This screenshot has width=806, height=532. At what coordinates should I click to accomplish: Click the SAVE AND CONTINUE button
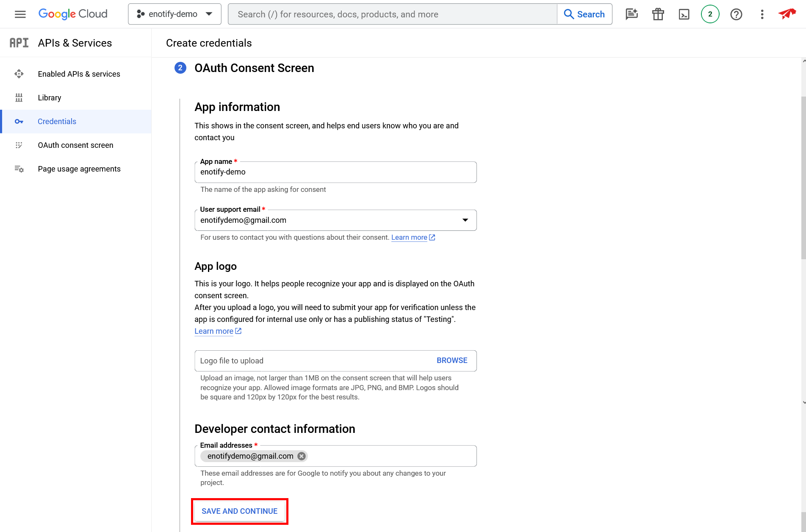click(239, 511)
